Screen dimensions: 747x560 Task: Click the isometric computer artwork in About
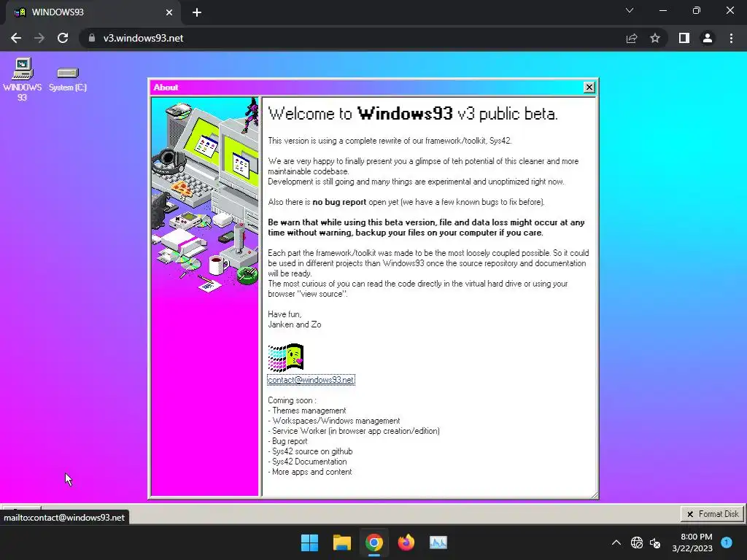205,195
